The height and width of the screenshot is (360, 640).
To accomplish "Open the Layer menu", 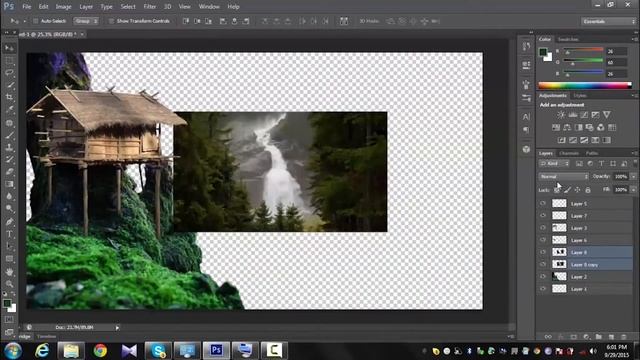I will [86, 7].
